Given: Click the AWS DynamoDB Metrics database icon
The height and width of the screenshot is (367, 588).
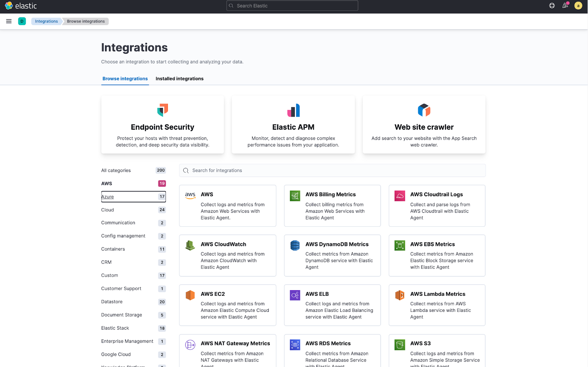Looking at the screenshot, I should (x=295, y=245).
